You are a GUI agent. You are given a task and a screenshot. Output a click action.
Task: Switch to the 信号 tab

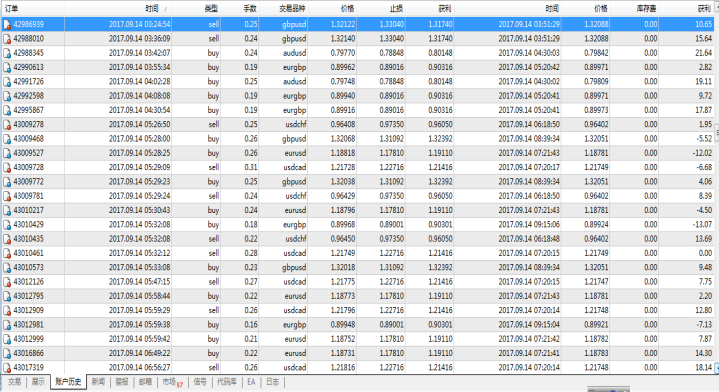click(x=200, y=382)
